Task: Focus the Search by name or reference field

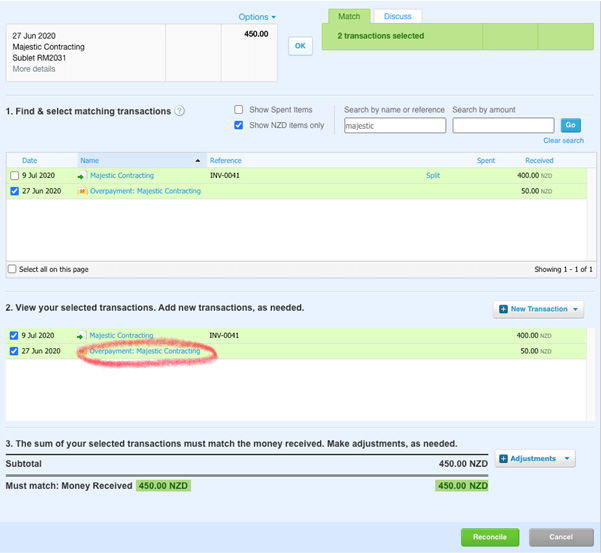Action: pyautogui.click(x=395, y=125)
